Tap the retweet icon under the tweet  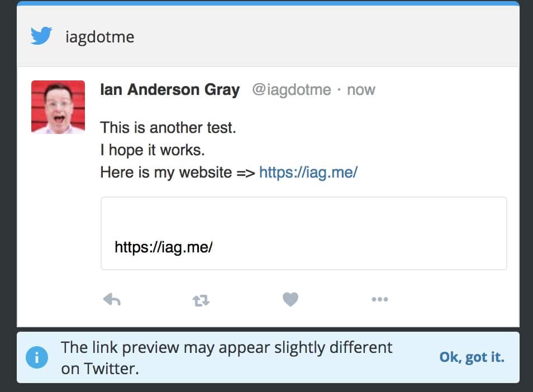pyautogui.click(x=201, y=300)
